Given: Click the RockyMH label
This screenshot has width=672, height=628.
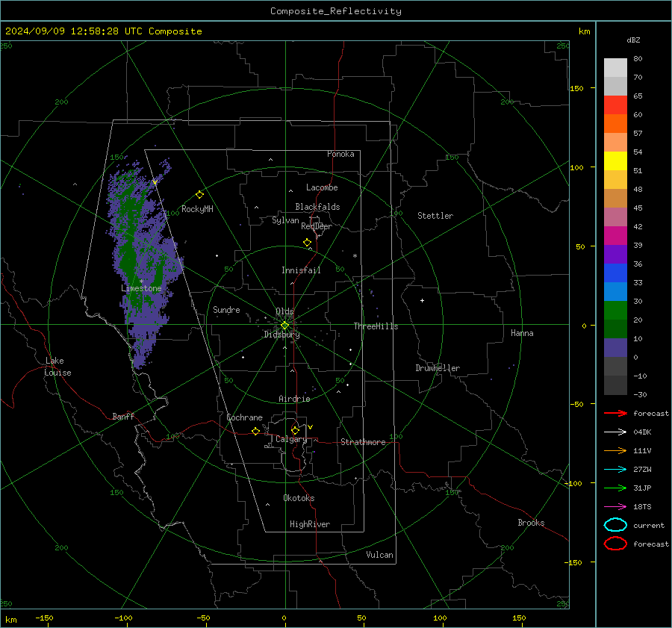Looking at the screenshot, I should click(197, 209).
